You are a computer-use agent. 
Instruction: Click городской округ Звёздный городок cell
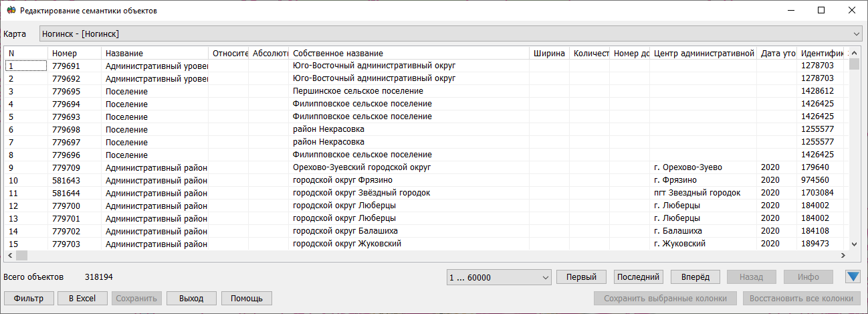click(409, 193)
